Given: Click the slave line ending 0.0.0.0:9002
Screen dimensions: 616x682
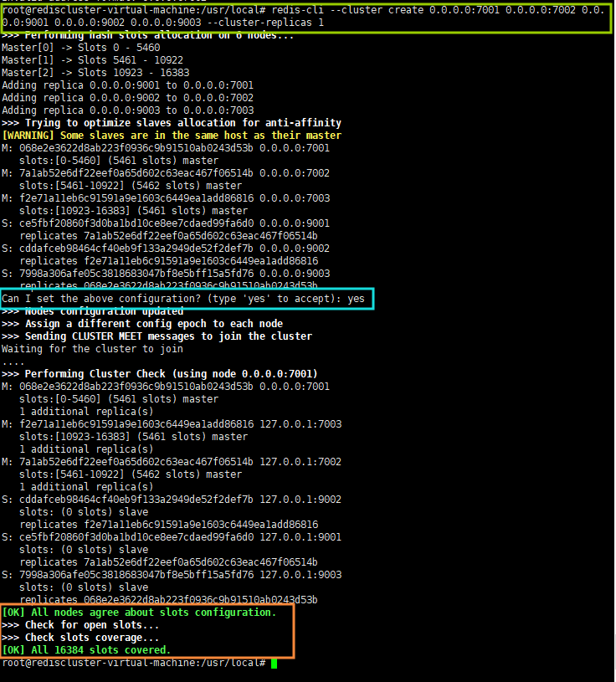Looking at the screenshot, I should coord(166,249).
